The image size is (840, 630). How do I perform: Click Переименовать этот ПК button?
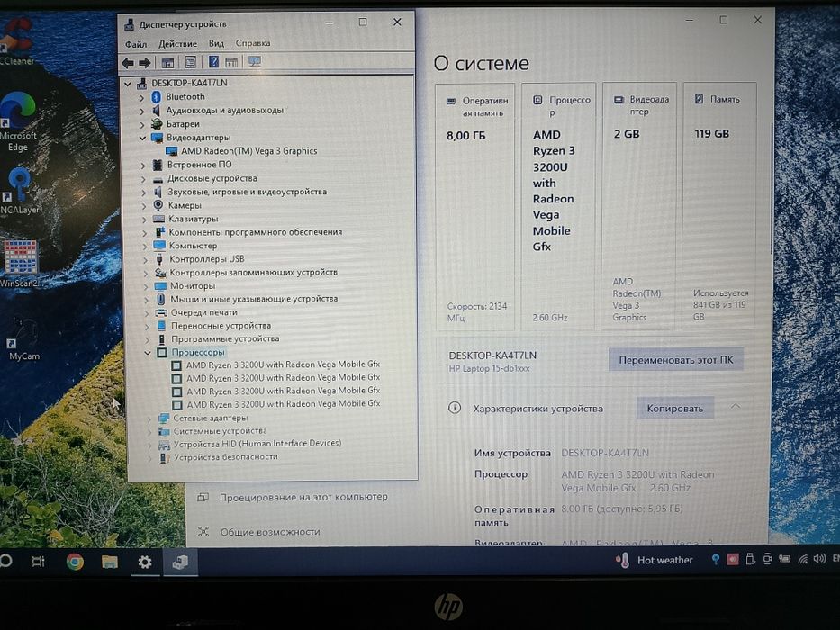click(675, 360)
